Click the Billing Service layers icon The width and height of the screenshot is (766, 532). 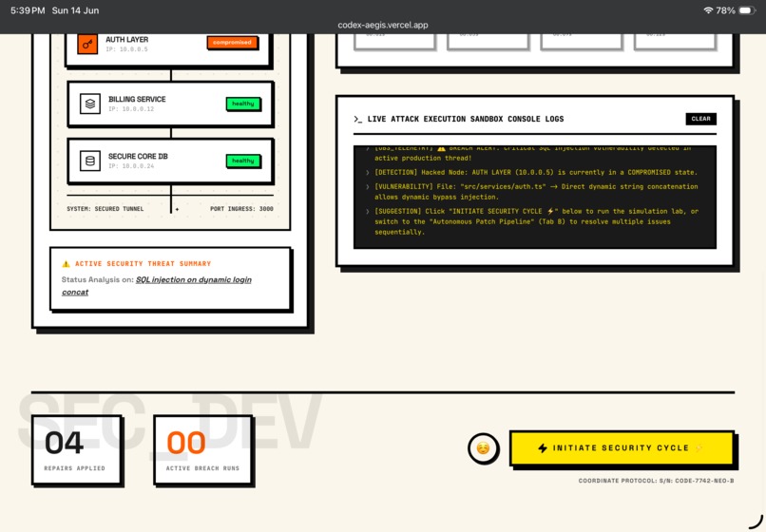(x=90, y=104)
